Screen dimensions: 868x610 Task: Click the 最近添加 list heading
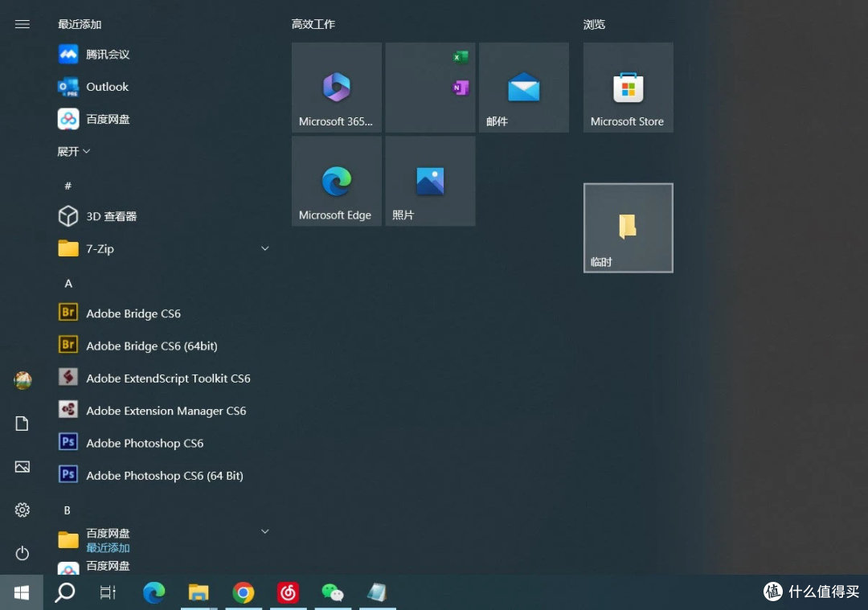pyautogui.click(x=80, y=24)
